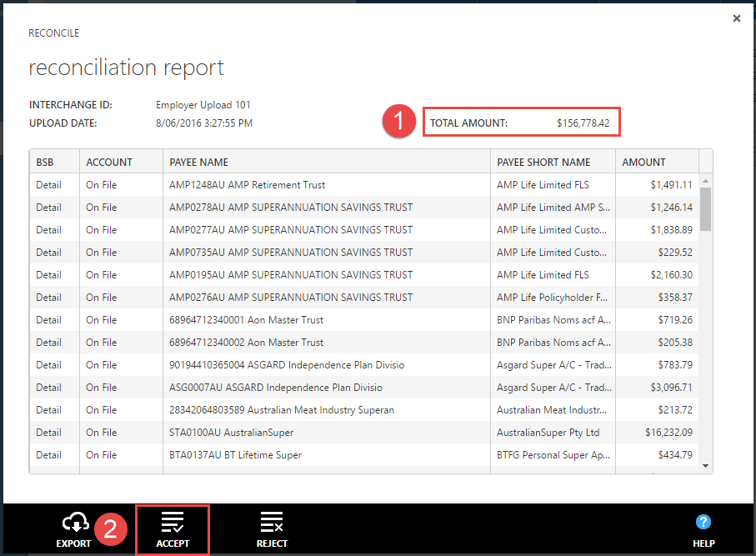Click the Export cloud download icon
Image resolution: width=756 pixels, height=556 pixels.
click(75, 523)
